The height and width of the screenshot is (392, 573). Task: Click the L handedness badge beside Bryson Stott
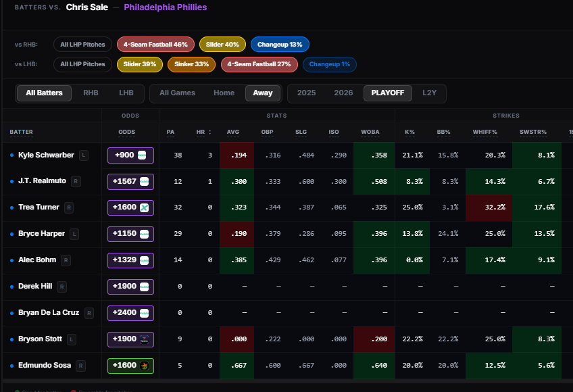[72, 339]
